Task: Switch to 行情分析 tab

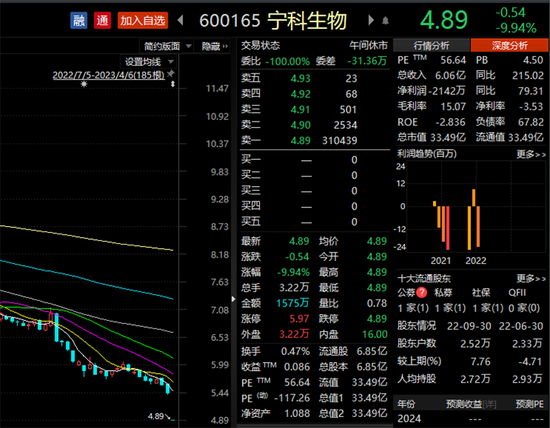Action: (x=431, y=45)
